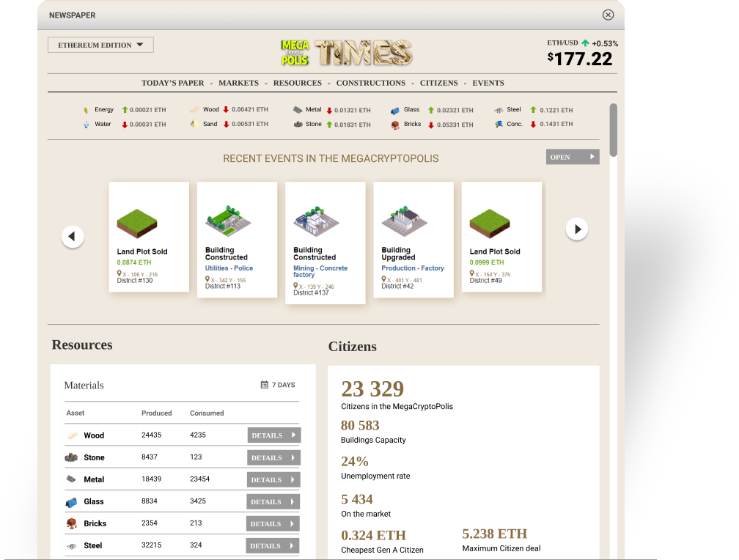Click the $177.22 ETH price
The width and height of the screenshot is (739, 560).
click(580, 59)
